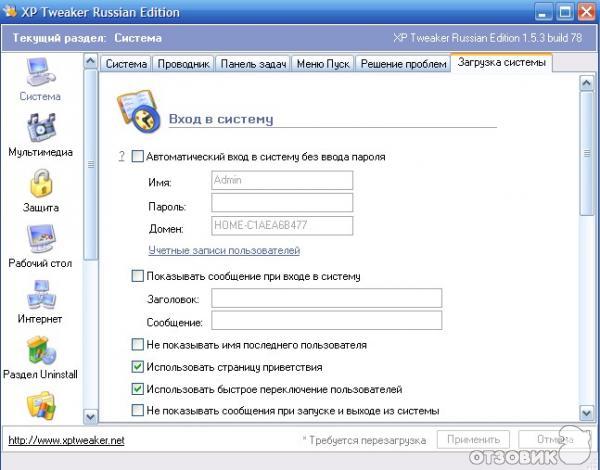Click the Windows folder icon below Uninstall
The image size is (600, 470).
point(41,406)
